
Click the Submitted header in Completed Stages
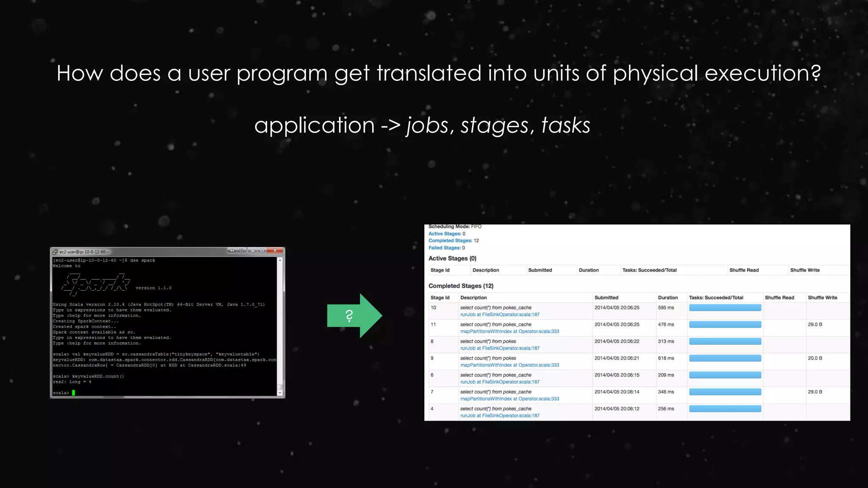pyautogui.click(x=606, y=298)
